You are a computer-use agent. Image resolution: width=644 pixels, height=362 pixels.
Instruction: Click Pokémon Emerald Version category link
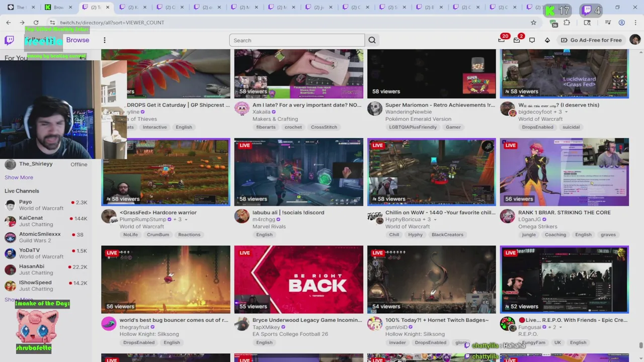[418, 119]
